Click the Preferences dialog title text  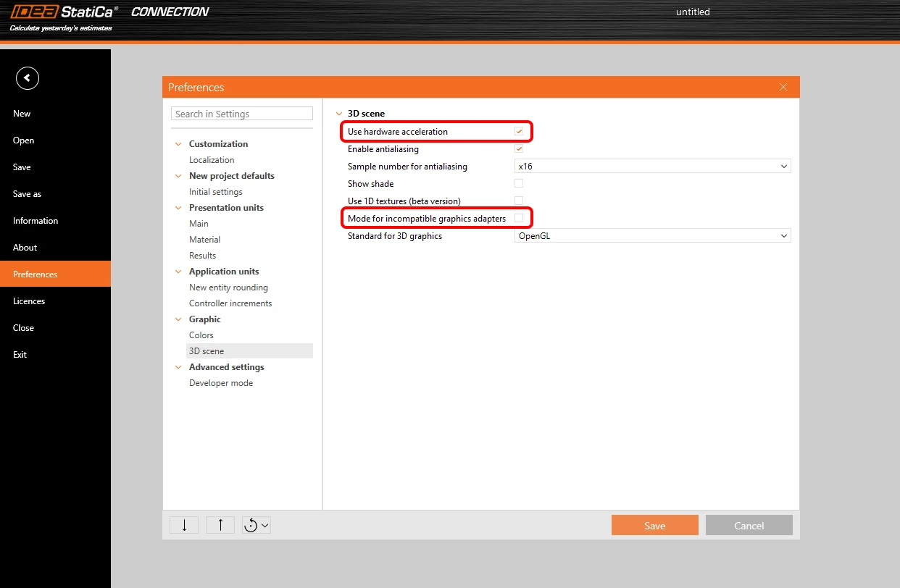coord(196,87)
